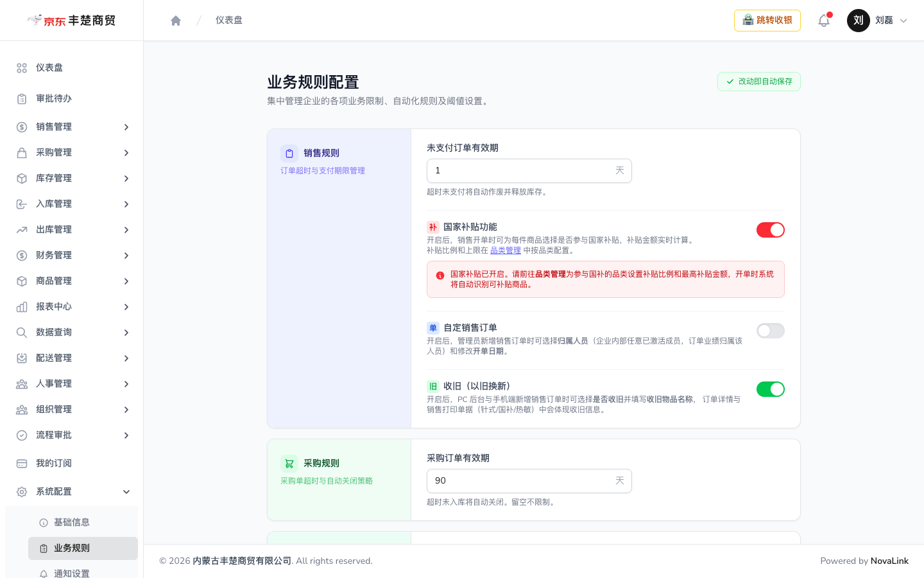Screen dimensions: 924x578
Task: Turn off the 收旧（以旧换新）switch
Action: (x=771, y=389)
